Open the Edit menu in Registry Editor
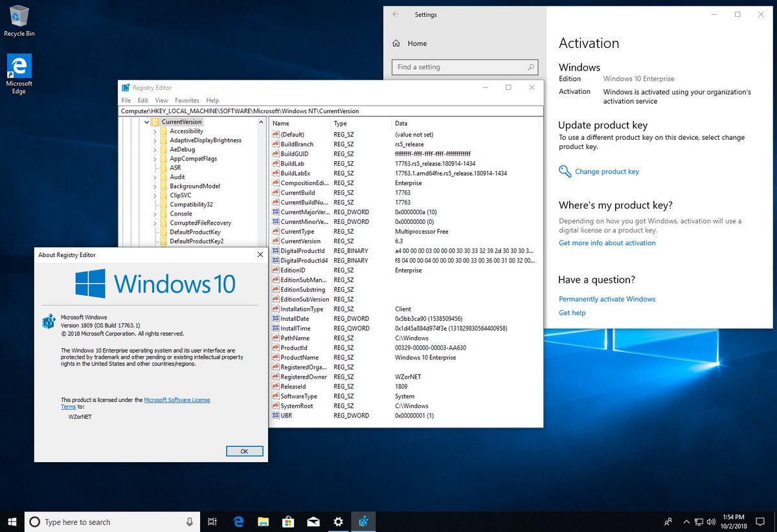 pos(142,100)
